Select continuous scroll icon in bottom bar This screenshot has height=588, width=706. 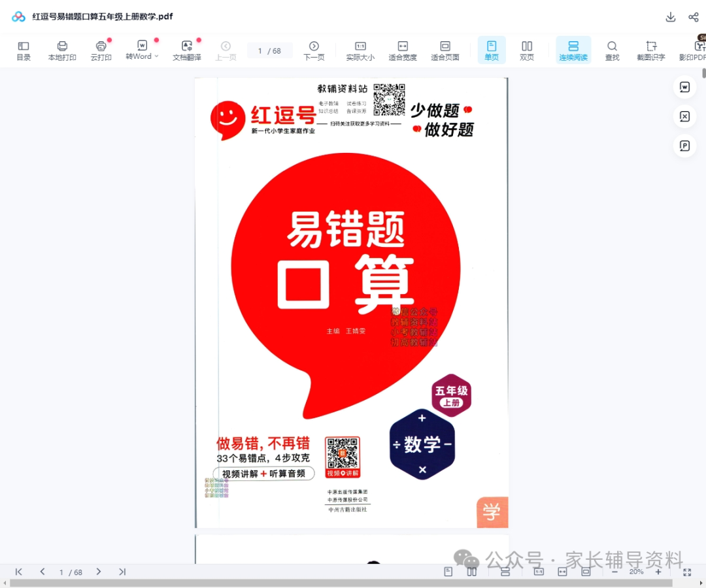point(505,572)
